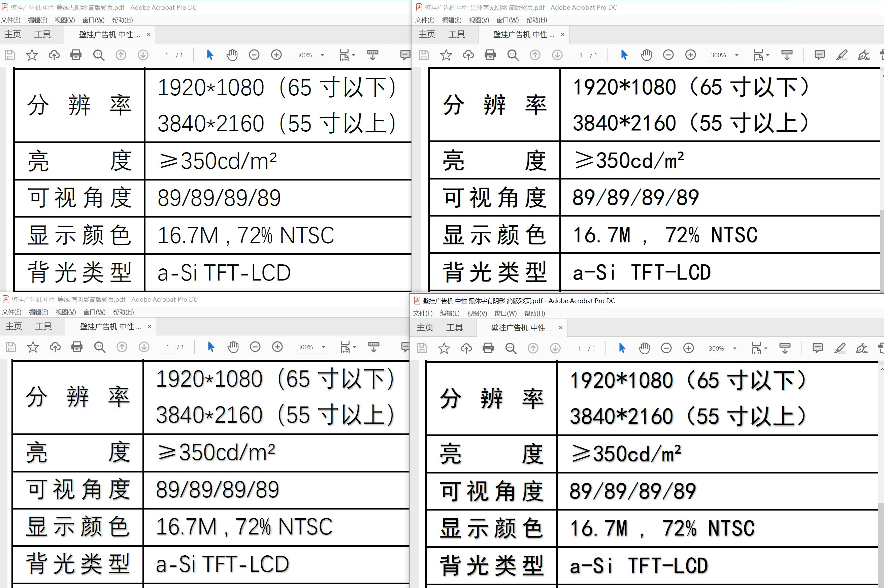Zoom out with the minus icon in the top-left window
The width and height of the screenshot is (884, 588).
tap(254, 55)
